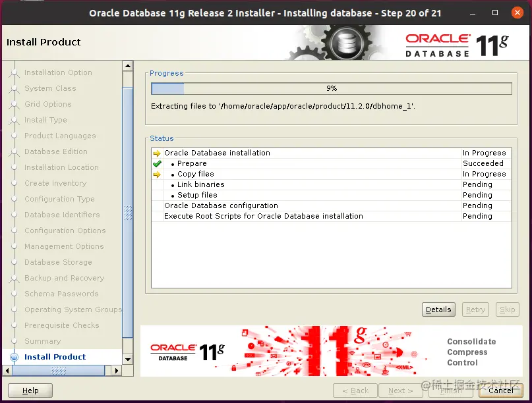The image size is (532, 403).
Task: Click the Oracle Database 11g header logo
Action: click(457, 45)
